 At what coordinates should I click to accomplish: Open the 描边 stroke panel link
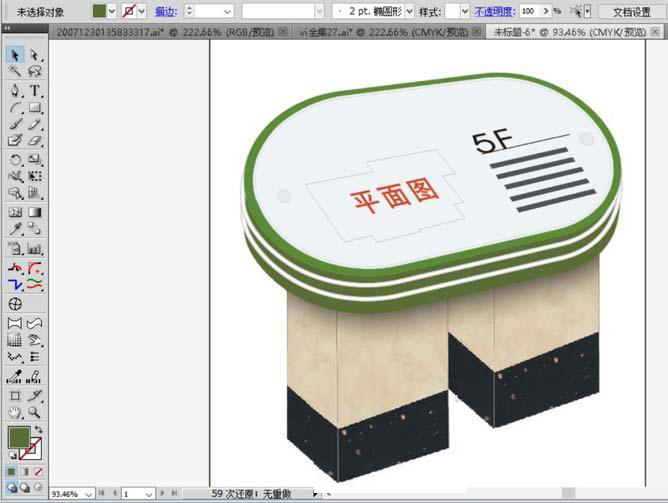[166, 11]
